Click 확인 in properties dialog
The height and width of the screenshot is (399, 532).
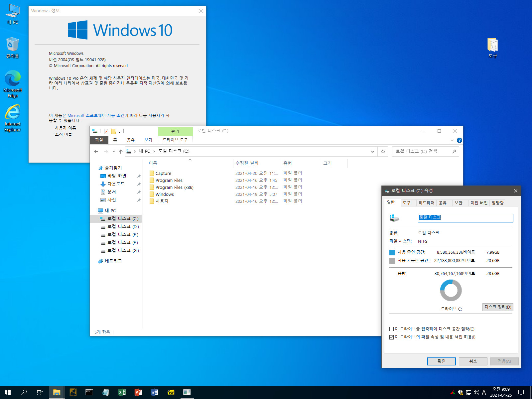[x=441, y=361]
